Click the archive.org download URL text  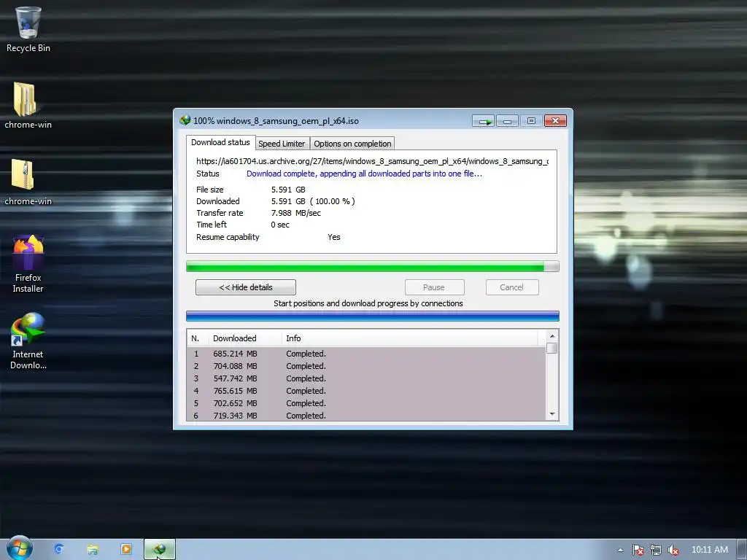click(372, 161)
